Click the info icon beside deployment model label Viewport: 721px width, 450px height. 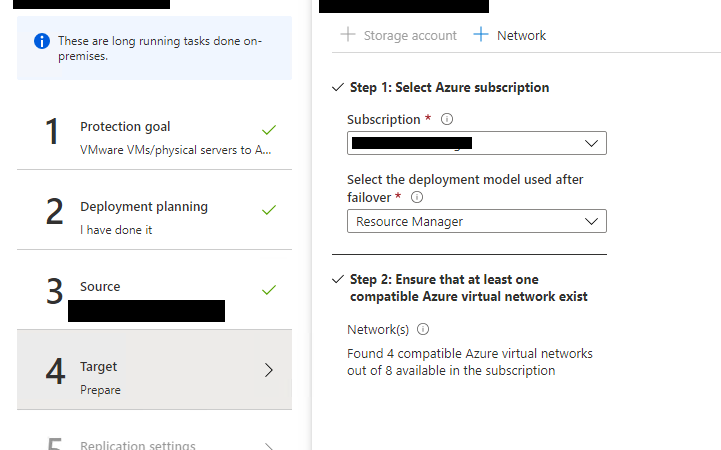pos(417,198)
